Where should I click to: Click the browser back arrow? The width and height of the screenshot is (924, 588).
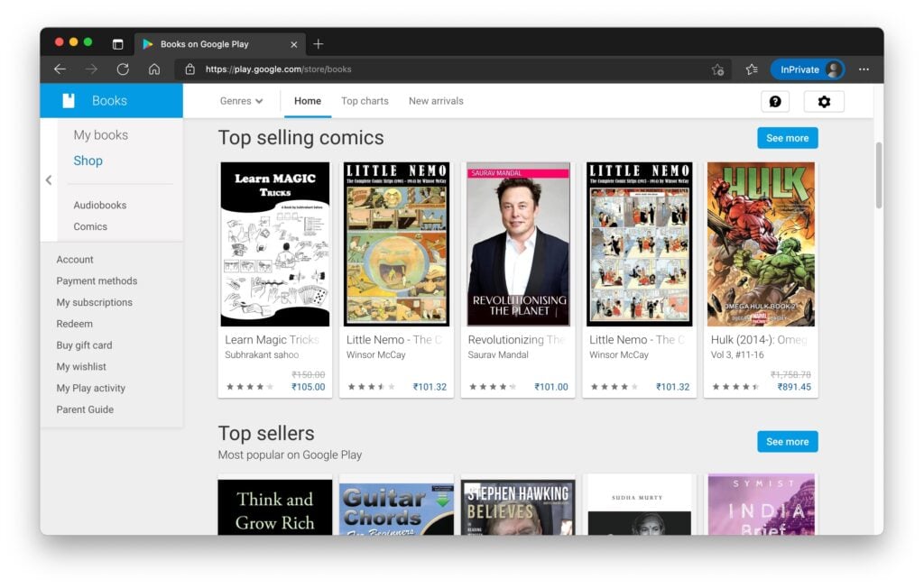pyautogui.click(x=60, y=69)
